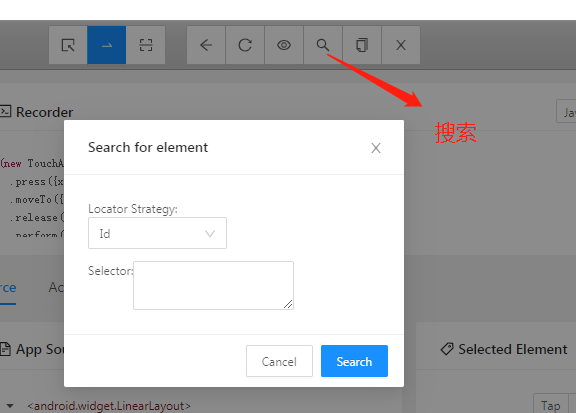Focus the Selector text area
This screenshot has height=413, width=576.
(213, 285)
